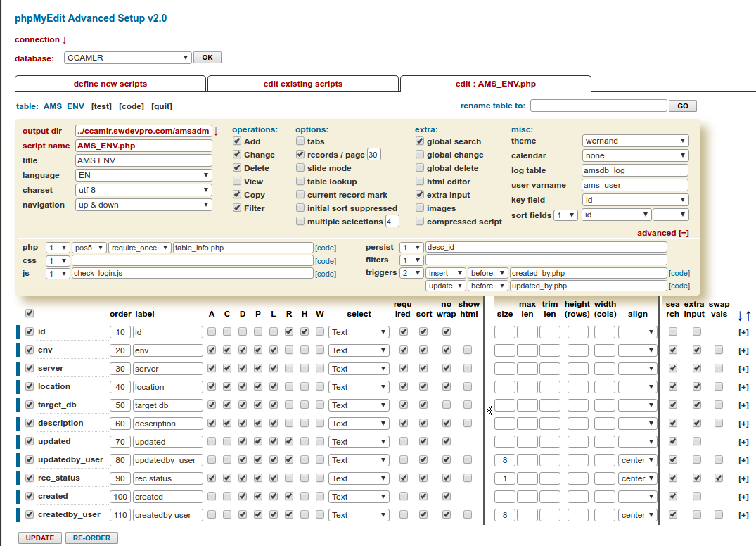Click the rename table to input field
The image size is (756, 546).
(598, 106)
